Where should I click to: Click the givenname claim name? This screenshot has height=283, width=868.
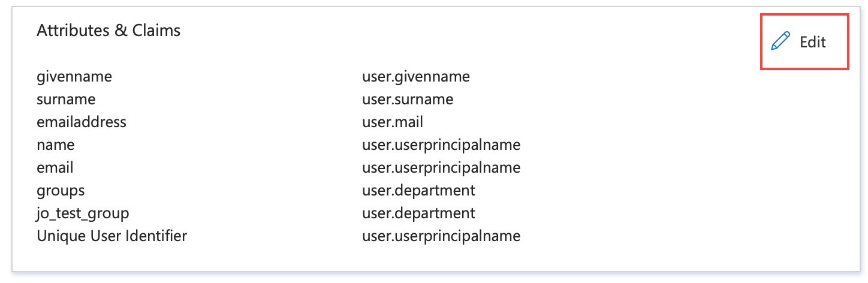(74, 77)
